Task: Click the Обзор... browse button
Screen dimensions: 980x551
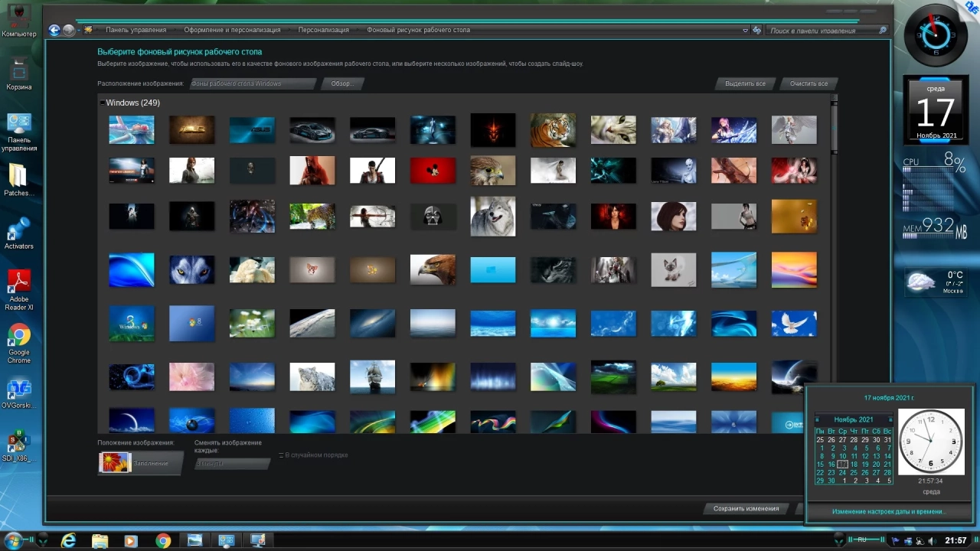Action: 342,83
